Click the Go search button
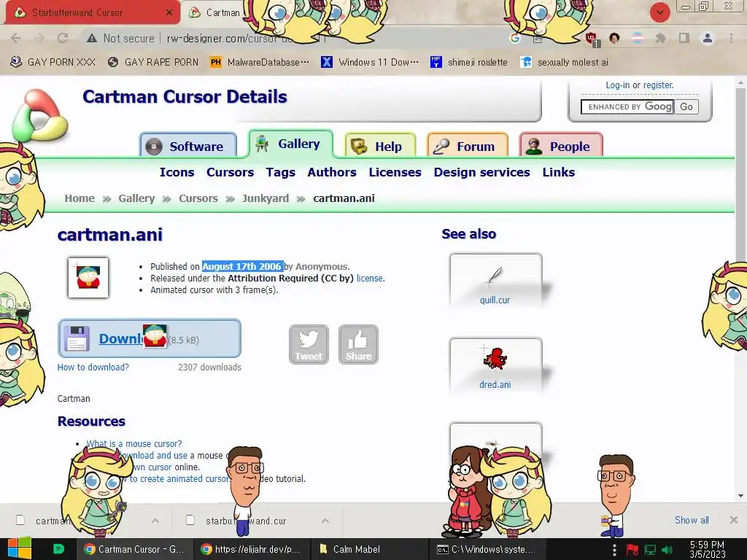 click(686, 106)
